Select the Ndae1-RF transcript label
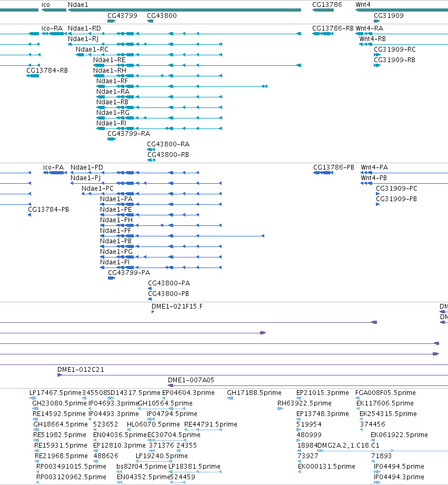 click(x=112, y=81)
